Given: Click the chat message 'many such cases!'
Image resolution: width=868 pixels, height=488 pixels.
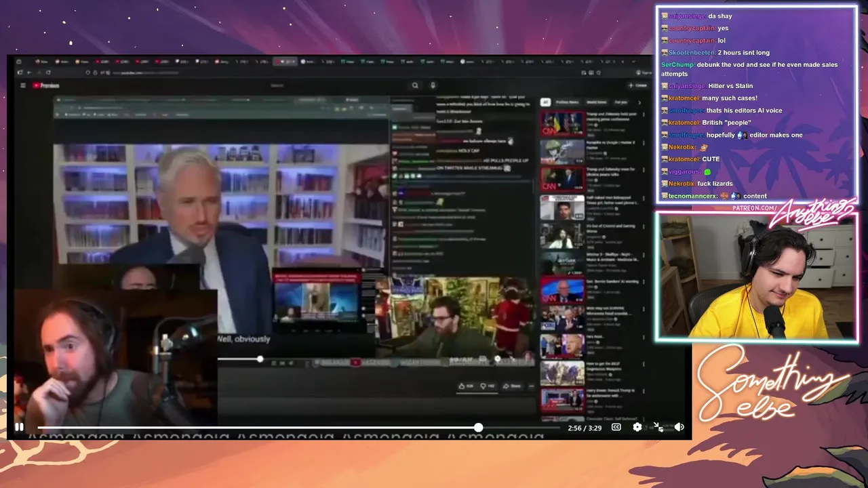Looking at the screenshot, I should 730,98.
